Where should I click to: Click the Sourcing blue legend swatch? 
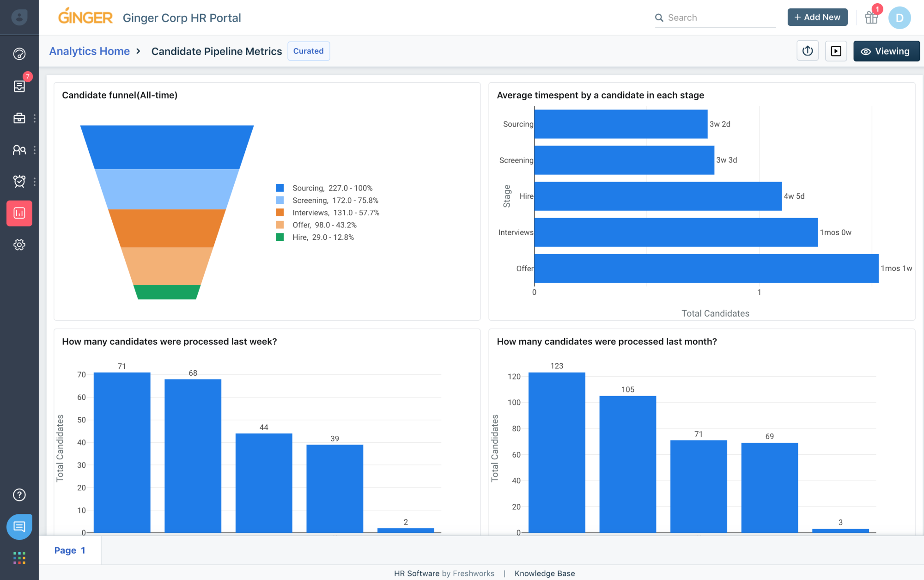280,188
